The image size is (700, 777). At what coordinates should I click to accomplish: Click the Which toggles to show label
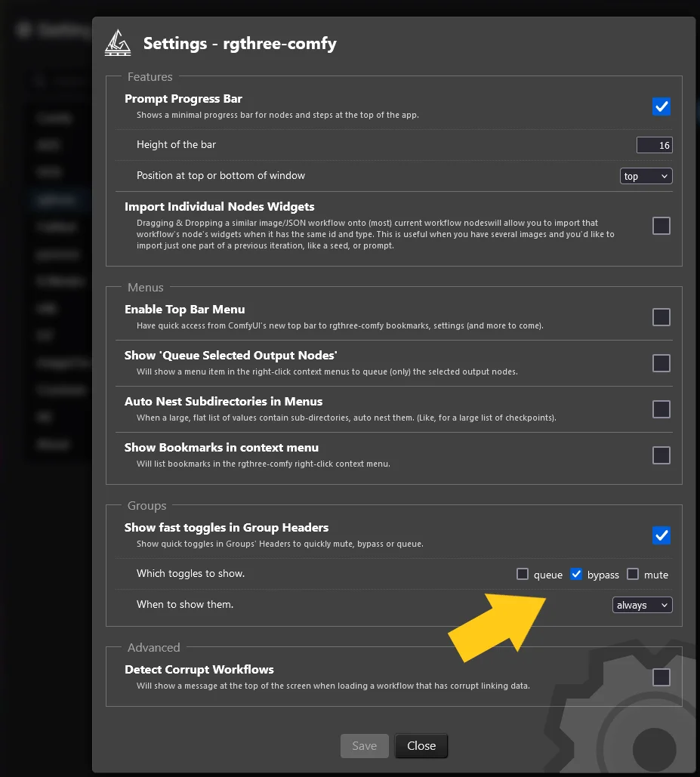click(x=191, y=573)
